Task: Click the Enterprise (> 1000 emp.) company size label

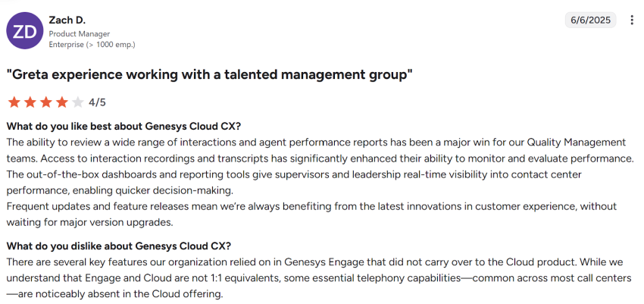Action: tap(92, 45)
